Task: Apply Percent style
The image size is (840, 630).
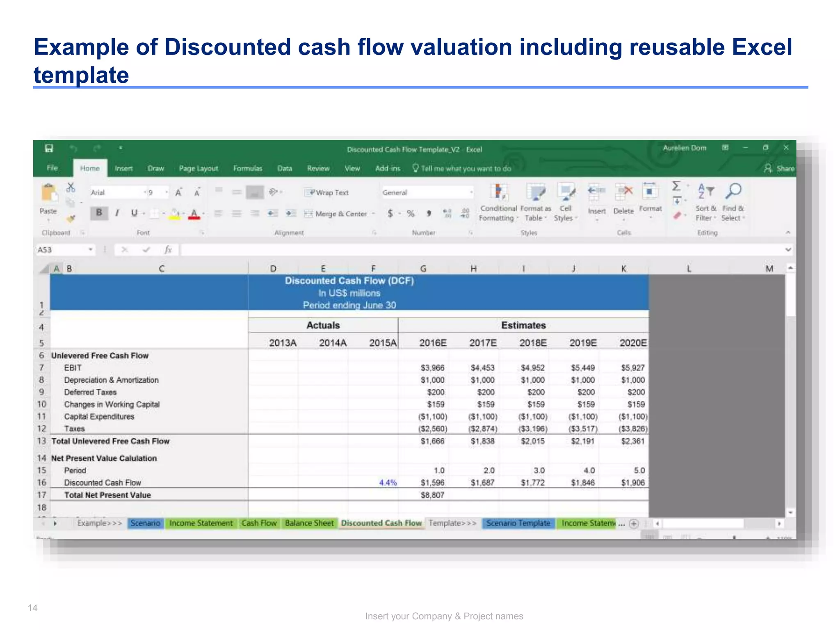Action: [x=411, y=213]
